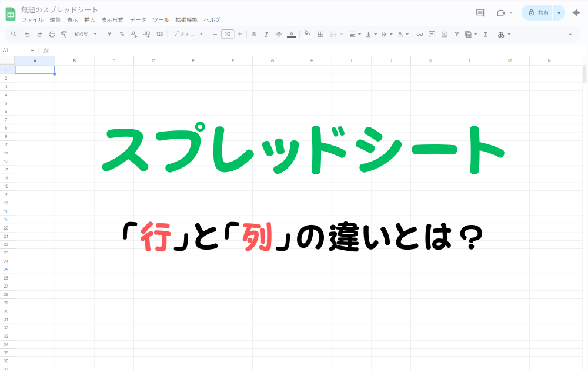Select the entire column A header

point(35,60)
